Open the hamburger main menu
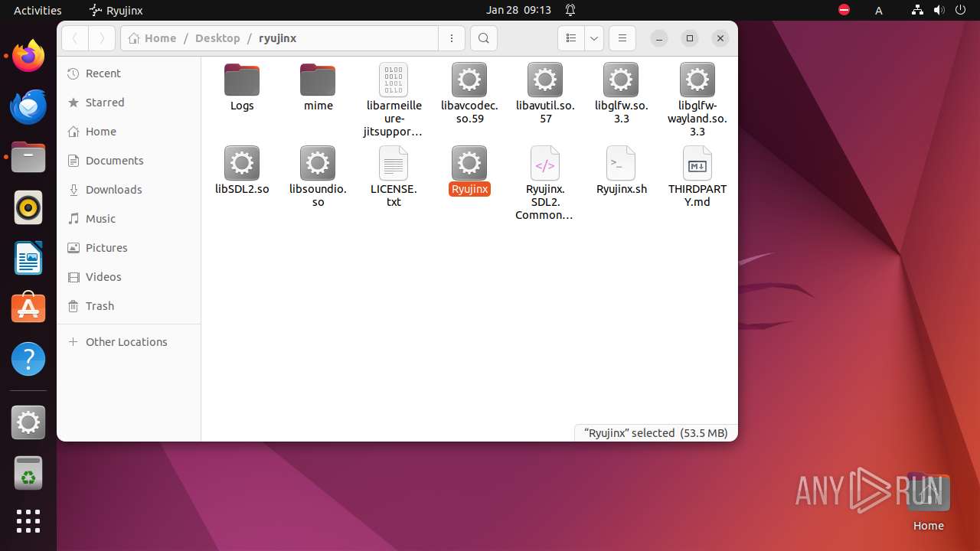The image size is (980, 551). pos(622,38)
